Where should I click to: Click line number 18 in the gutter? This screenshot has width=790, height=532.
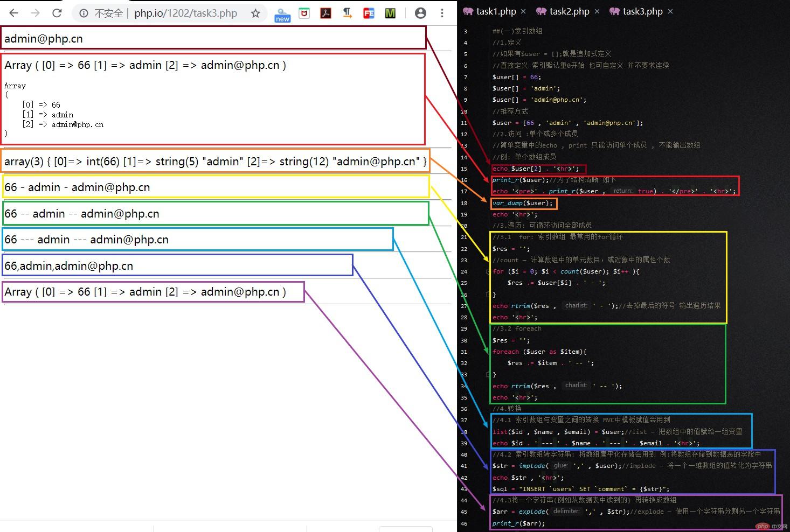464,203
